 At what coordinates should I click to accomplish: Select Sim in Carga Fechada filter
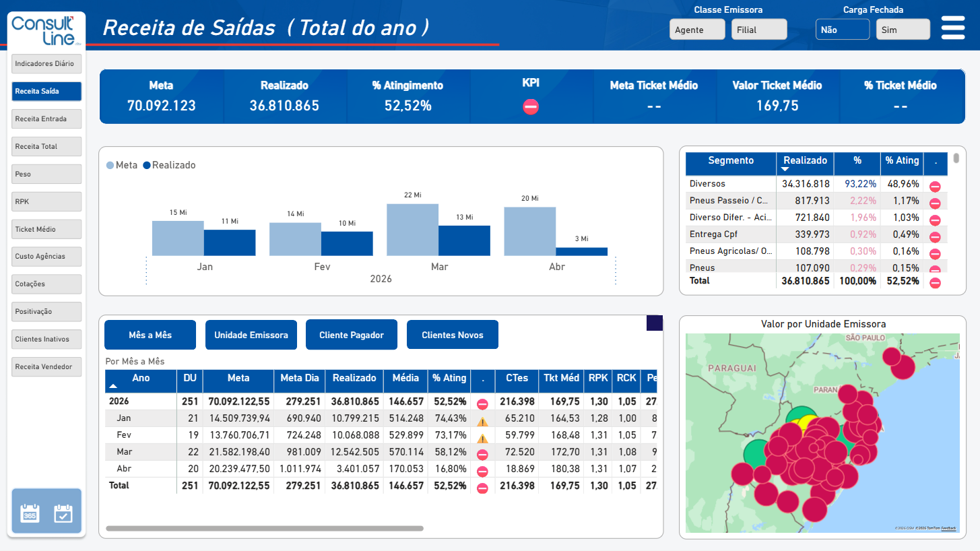click(x=903, y=30)
